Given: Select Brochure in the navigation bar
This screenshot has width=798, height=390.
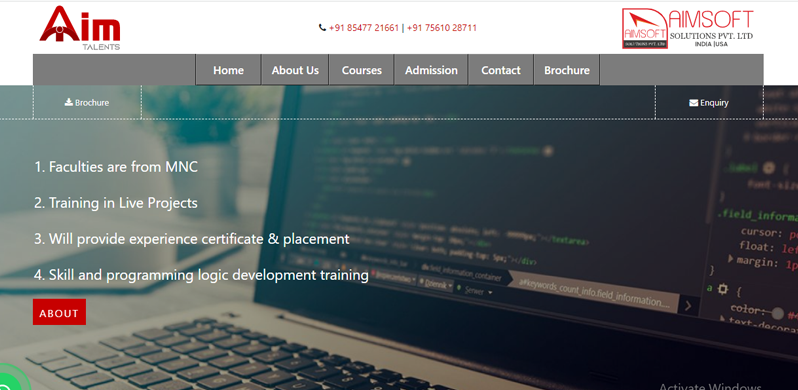Looking at the screenshot, I should tap(567, 70).
